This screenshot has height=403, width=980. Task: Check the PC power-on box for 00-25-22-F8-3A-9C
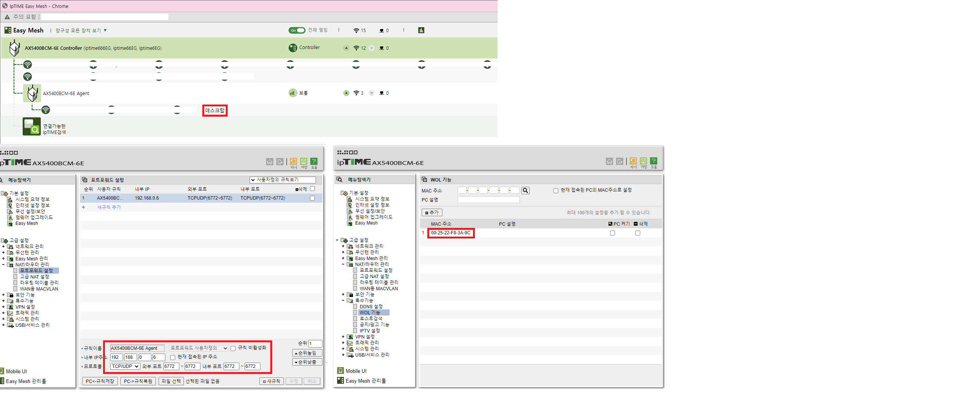tap(612, 233)
